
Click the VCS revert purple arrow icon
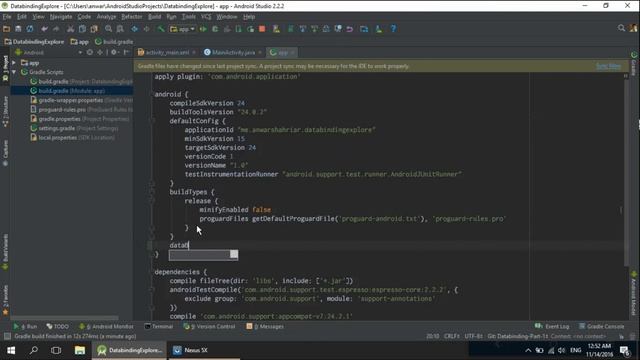click(x=350, y=29)
